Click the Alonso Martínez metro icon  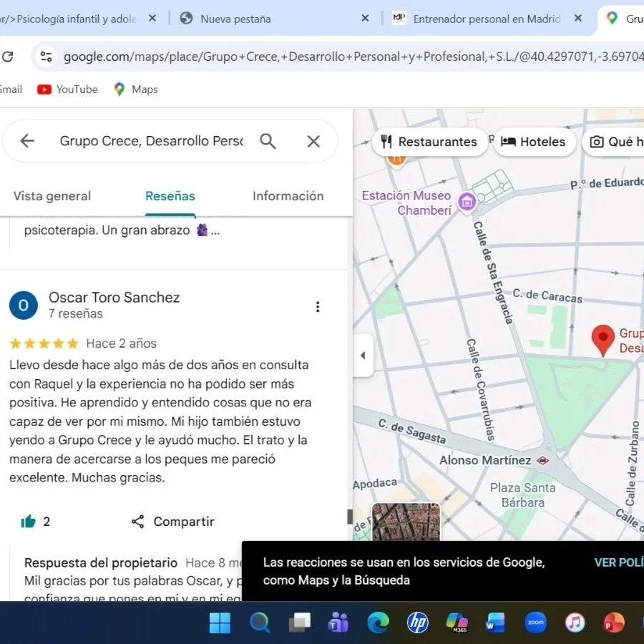pos(542,460)
